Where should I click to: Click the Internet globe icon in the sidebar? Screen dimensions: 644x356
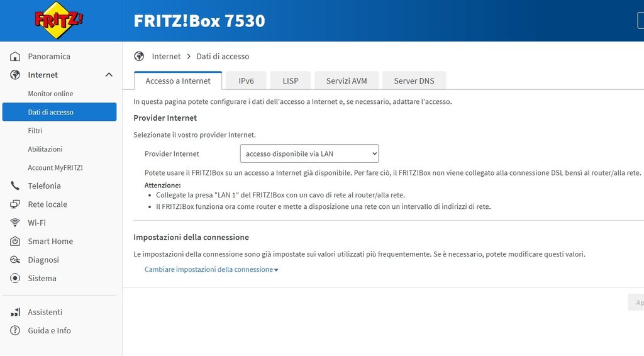tap(15, 75)
